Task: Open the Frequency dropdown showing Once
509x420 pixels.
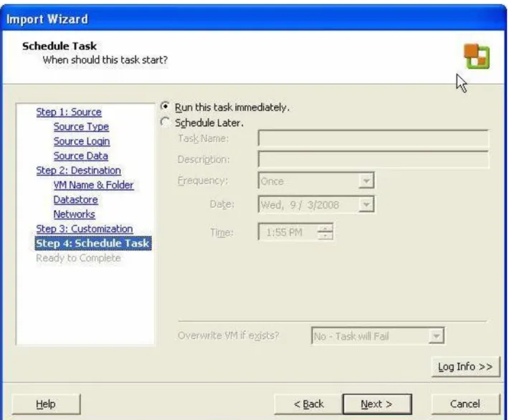Action: tap(316, 181)
